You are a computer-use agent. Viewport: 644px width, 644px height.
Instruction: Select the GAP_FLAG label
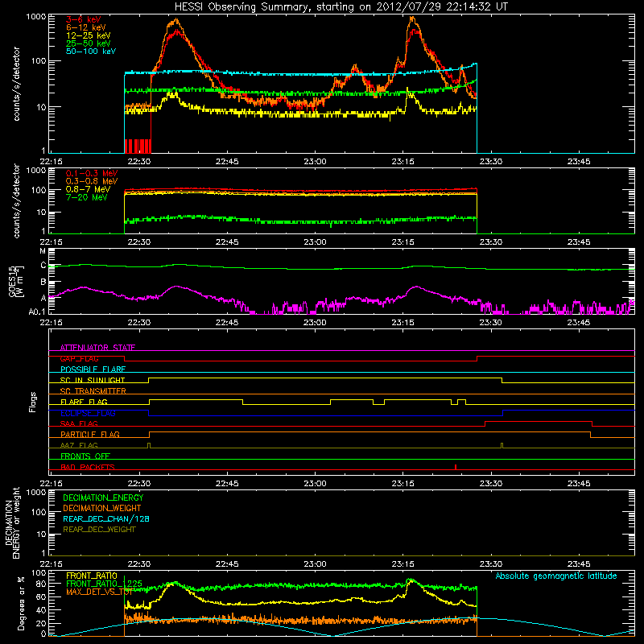(x=80, y=358)
